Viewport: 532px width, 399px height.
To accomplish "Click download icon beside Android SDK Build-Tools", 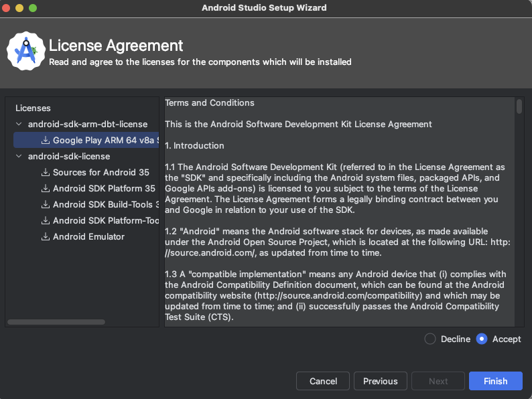I will 46,204.
